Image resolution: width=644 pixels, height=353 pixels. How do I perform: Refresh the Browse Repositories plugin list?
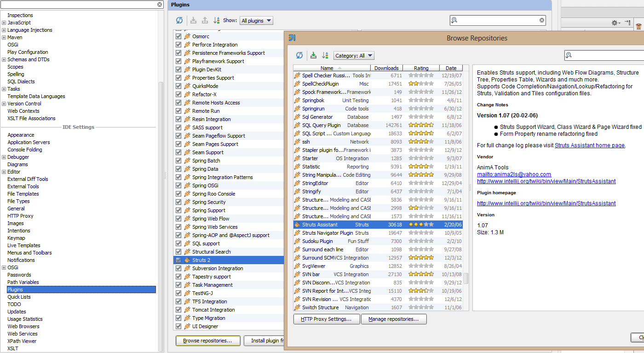click(x=299, y=56)
